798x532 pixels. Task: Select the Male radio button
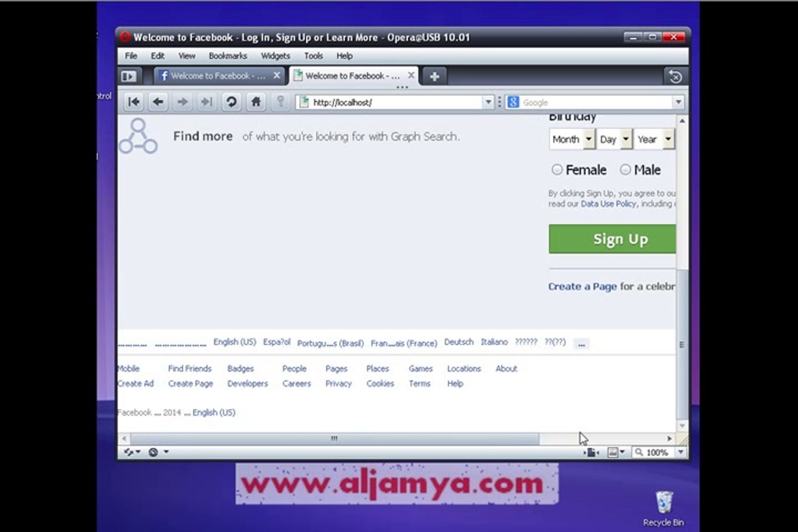tap(626, 169)
